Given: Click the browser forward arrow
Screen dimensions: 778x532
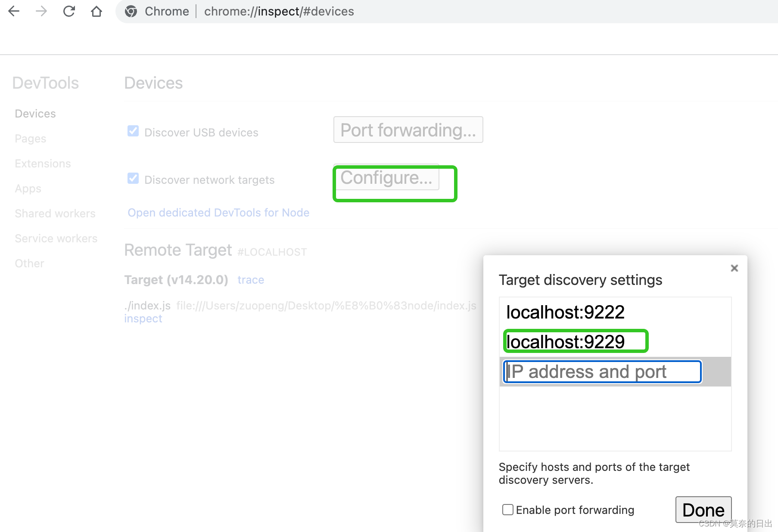Looking at the screenshot, I should click(41, 11).
